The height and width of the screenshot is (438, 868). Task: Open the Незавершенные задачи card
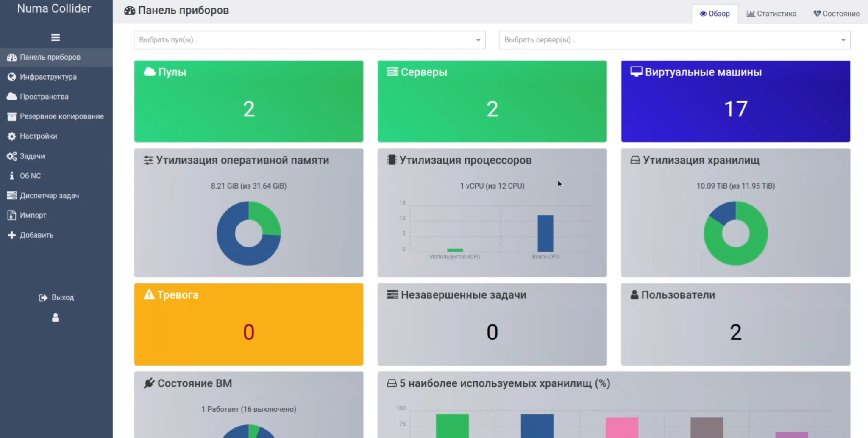pyautogui.click(x=492, y=324)
